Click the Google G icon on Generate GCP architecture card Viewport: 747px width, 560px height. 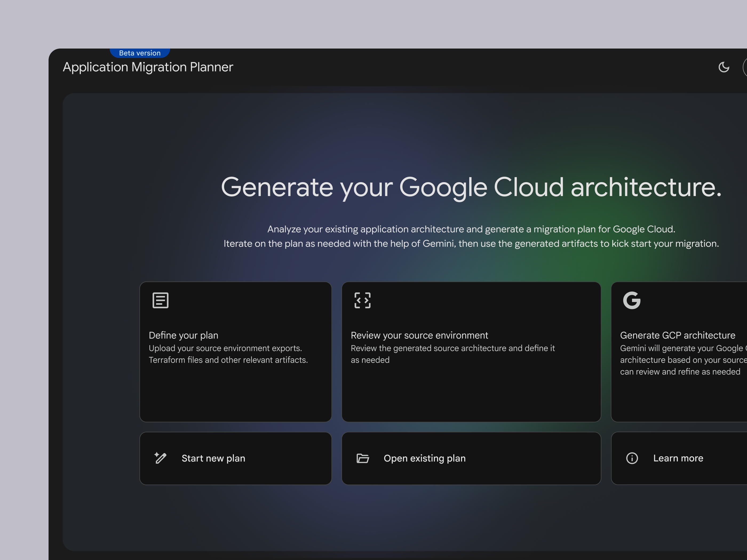click(x=632, y=301)
